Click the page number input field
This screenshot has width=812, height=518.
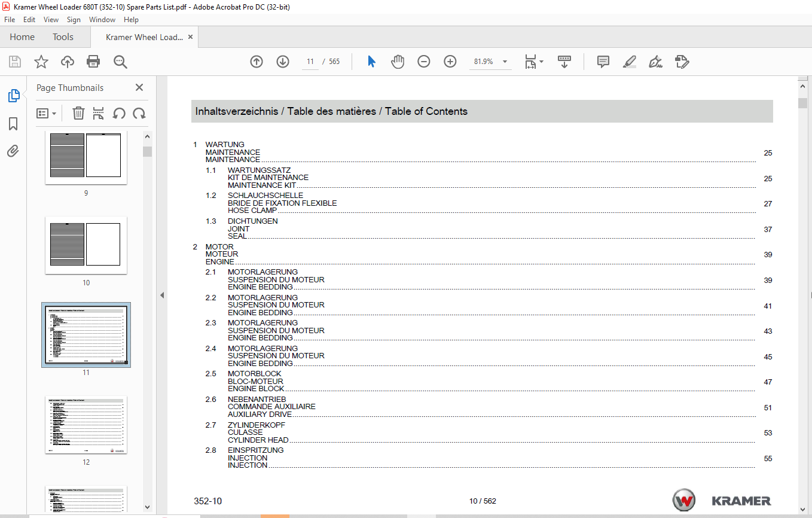pyautogui.click(x=310, y=62)
